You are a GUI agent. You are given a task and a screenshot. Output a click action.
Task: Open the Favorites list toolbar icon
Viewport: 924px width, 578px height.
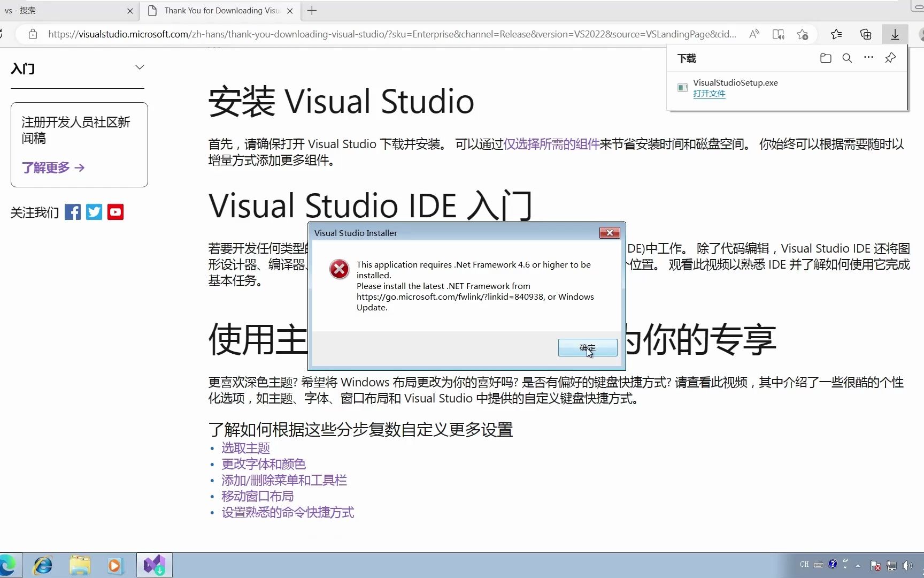(836, 34)
